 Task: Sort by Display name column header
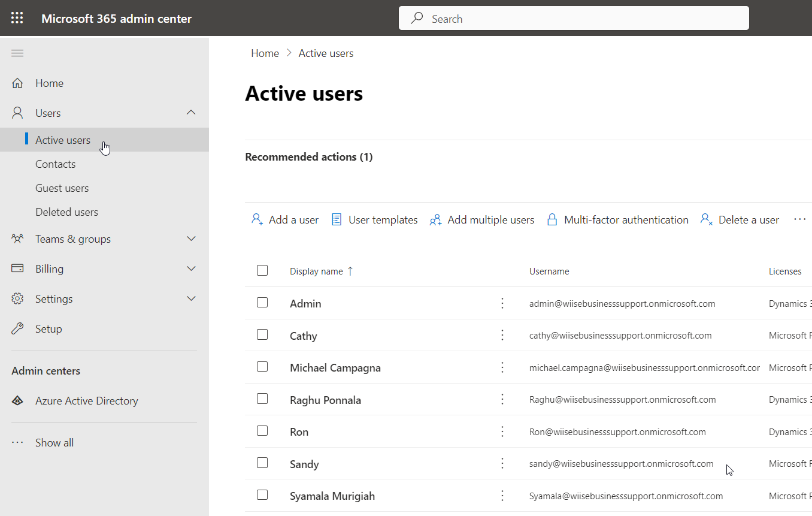tap(322, 271)
